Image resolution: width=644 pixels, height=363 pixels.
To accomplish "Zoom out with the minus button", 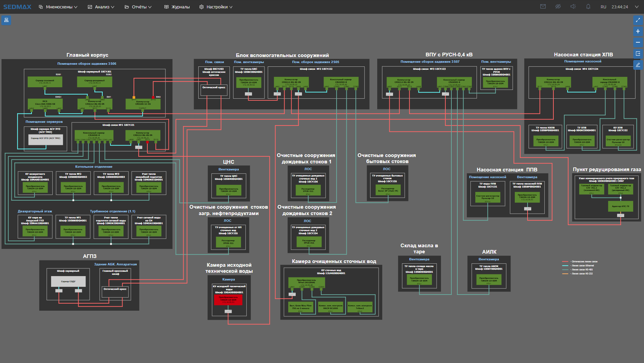I will point(638,42).
